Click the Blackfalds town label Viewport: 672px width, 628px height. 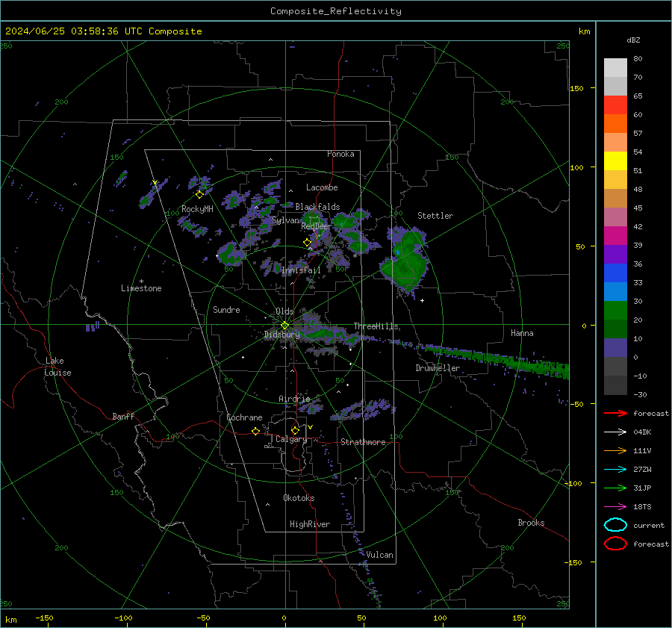tap(317, 207)
